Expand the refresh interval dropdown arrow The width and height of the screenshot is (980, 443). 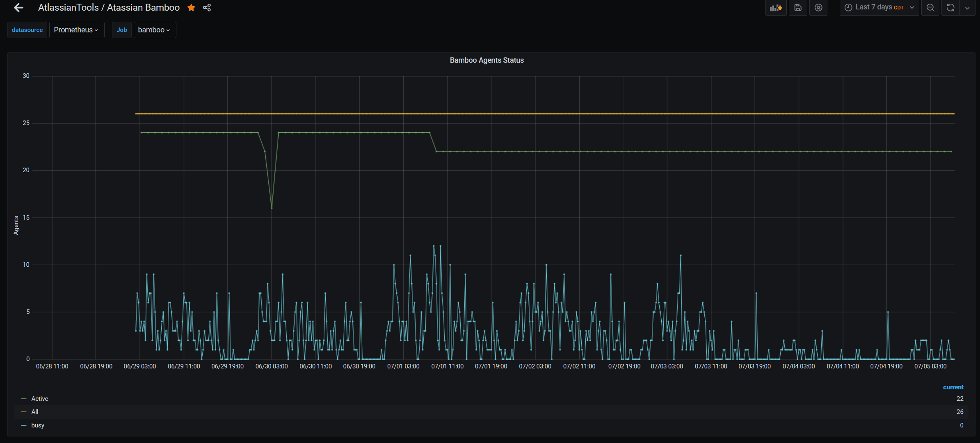967,8
